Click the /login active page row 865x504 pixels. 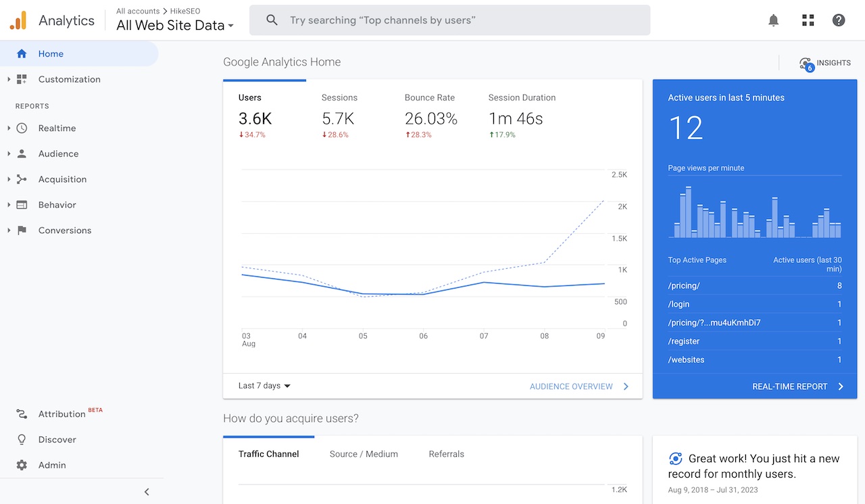coord(755,304)
